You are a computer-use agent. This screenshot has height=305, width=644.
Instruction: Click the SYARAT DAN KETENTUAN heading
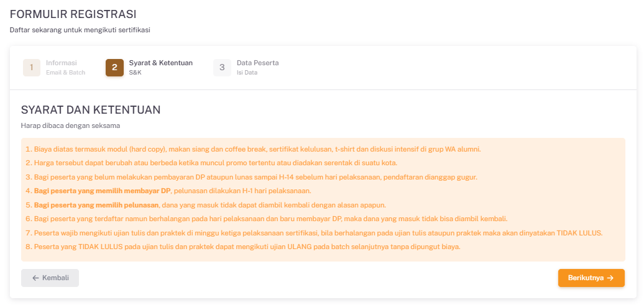[91, 110]
